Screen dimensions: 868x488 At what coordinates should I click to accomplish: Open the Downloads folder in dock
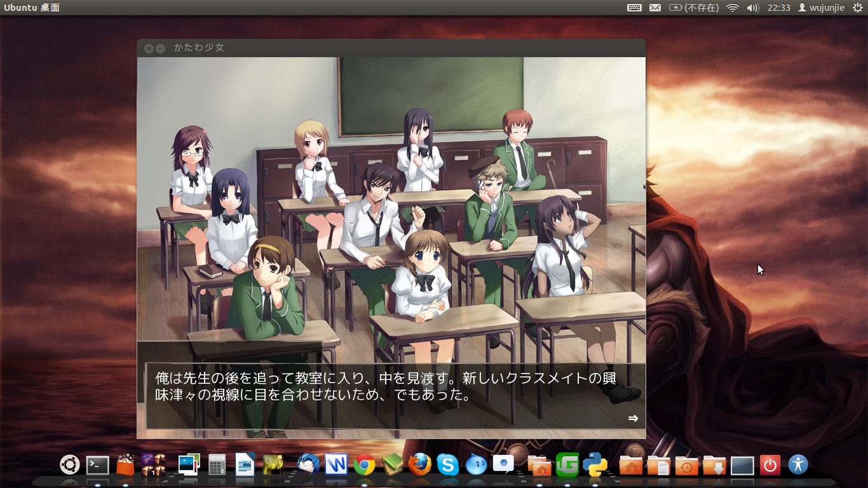tap(714, 466)
